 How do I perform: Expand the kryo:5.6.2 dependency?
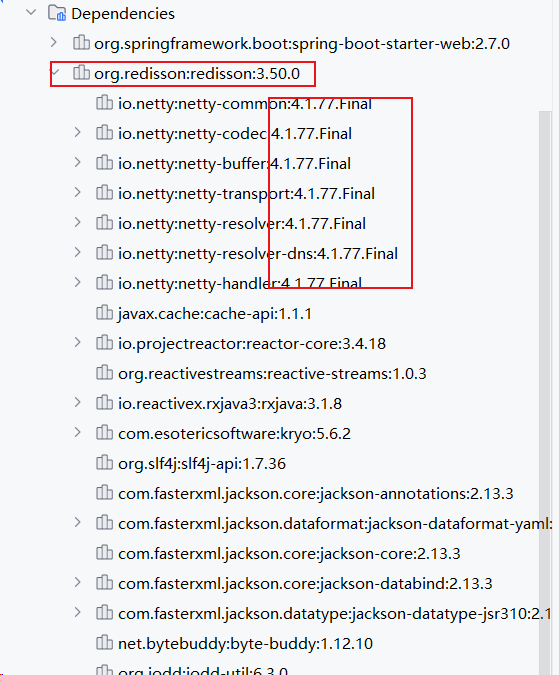click(77, 433)
